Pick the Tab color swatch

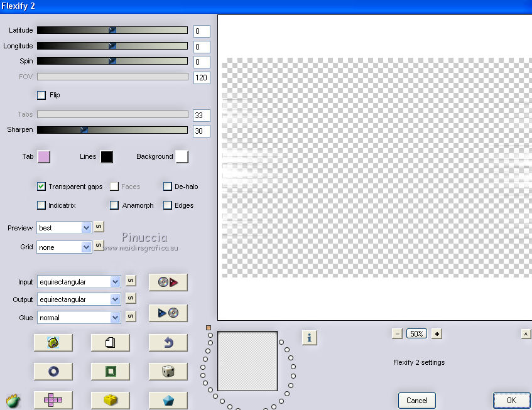coord(44,157)
